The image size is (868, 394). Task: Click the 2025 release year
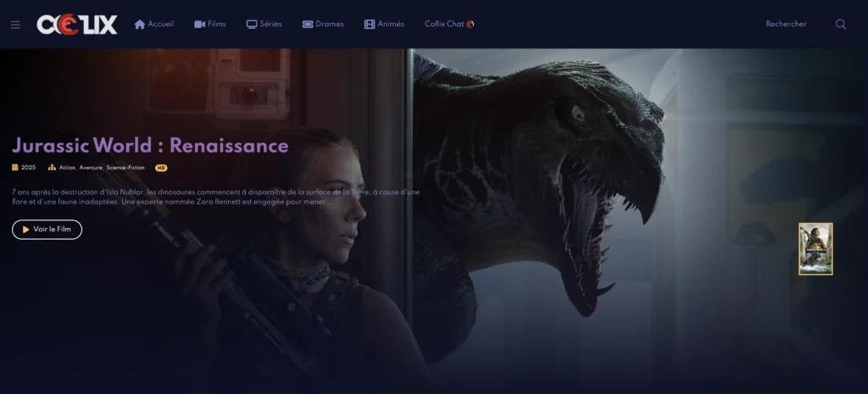click(x=28, y=168)
